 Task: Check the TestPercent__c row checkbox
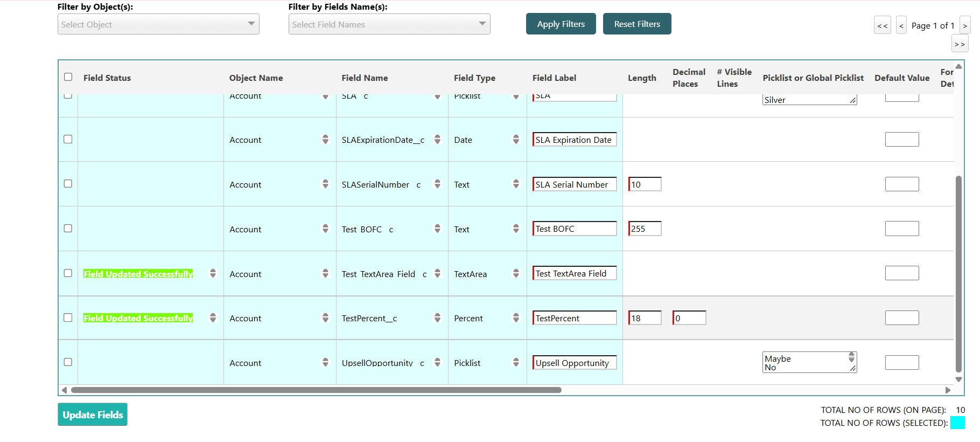[x=68, y=317]
